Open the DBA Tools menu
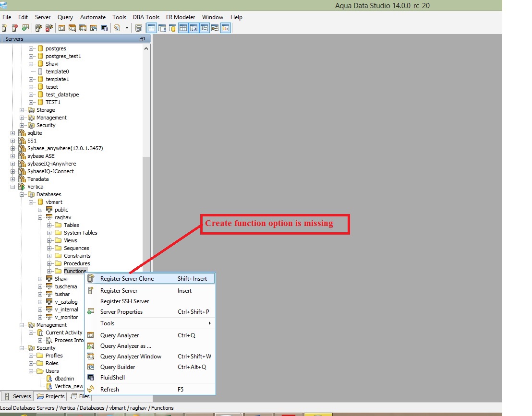The width and height of the screenshot is (532, 416). 146,17
